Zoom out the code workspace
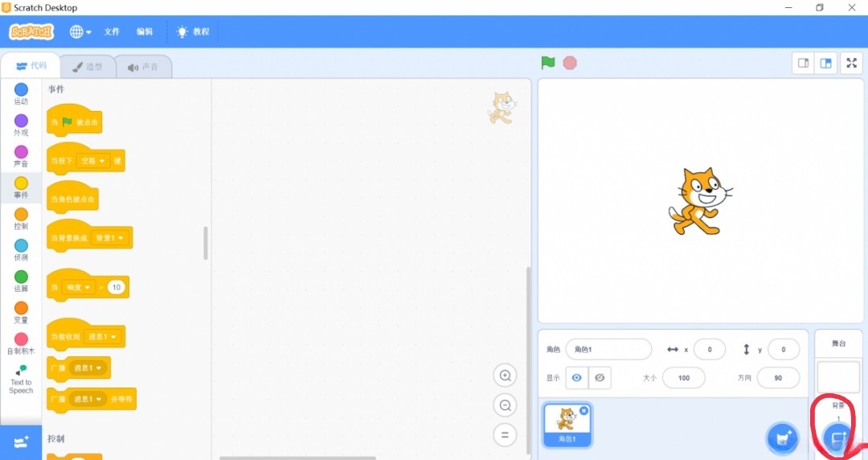Viewport: 868px width, 460px height. 505,405
